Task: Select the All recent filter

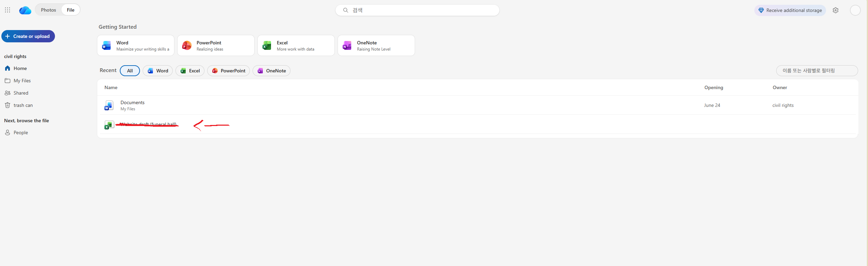Action: (x=130, y=71)
